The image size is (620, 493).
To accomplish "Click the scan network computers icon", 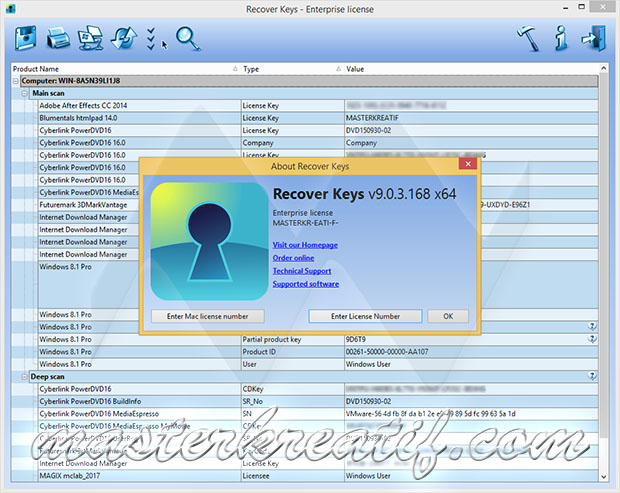I will 91,38.
